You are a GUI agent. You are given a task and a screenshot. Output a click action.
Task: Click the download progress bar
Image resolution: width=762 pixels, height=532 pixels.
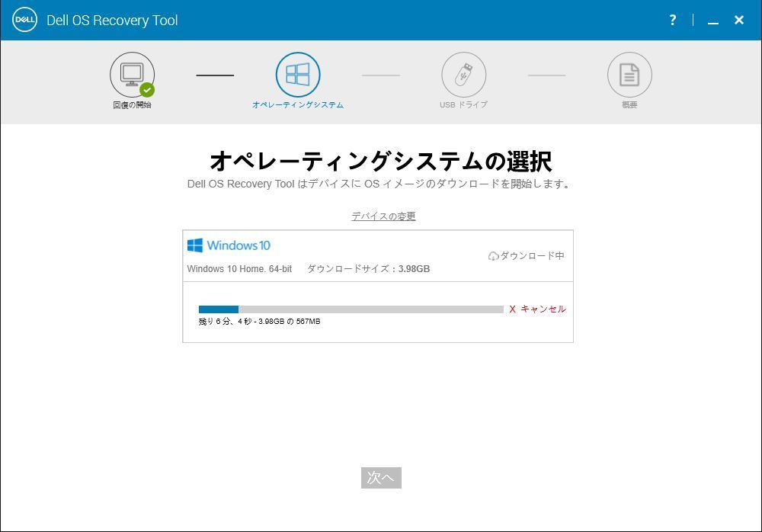pos(351,309)
